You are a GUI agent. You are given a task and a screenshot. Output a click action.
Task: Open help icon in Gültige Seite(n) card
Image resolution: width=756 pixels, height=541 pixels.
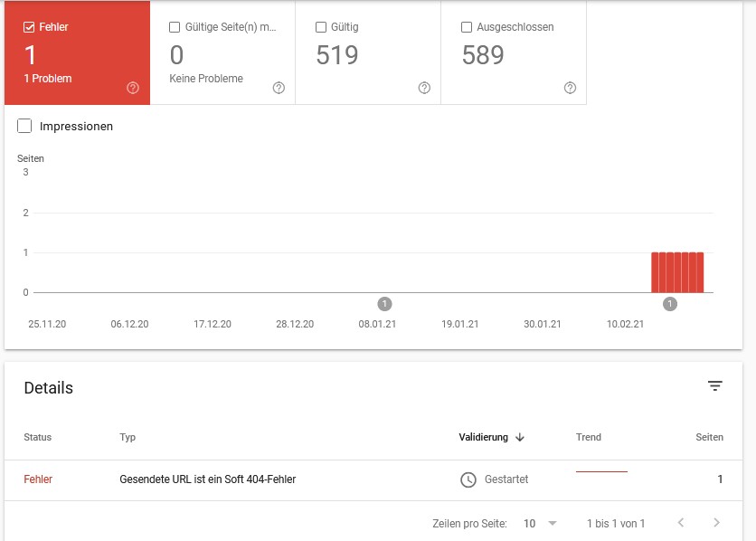[279, 88]
